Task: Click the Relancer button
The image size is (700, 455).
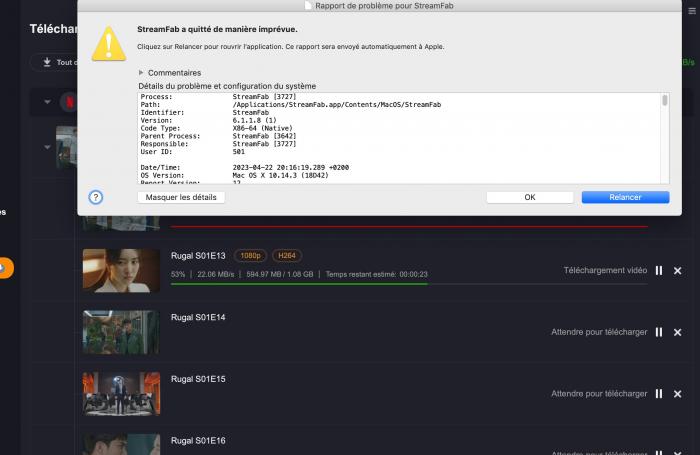Action: [625, 197]
